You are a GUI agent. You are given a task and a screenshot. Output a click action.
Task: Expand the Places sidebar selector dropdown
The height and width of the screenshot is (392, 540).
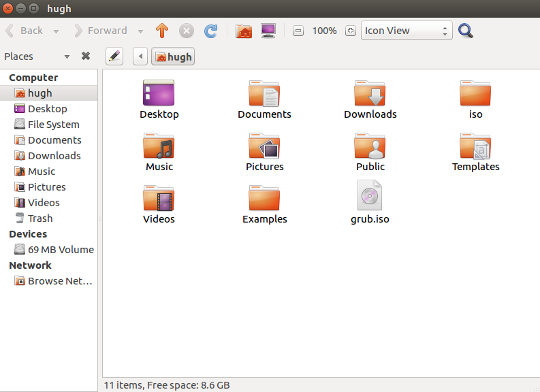click(x=67, y=56)
